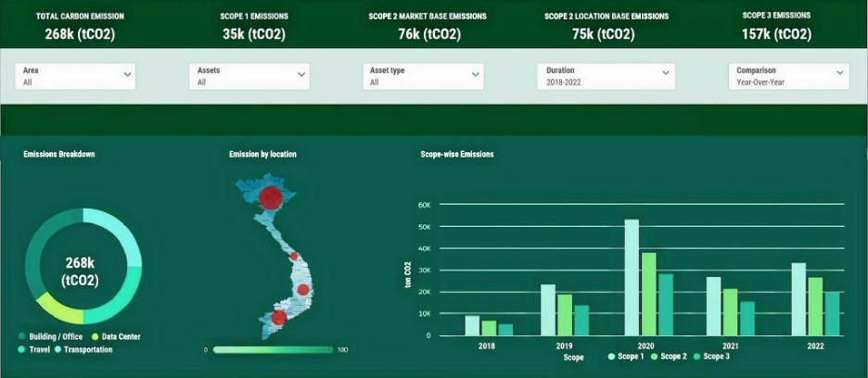Select the large northern emission hotspot on map
The image size is (868, 378).
point(270,197)
